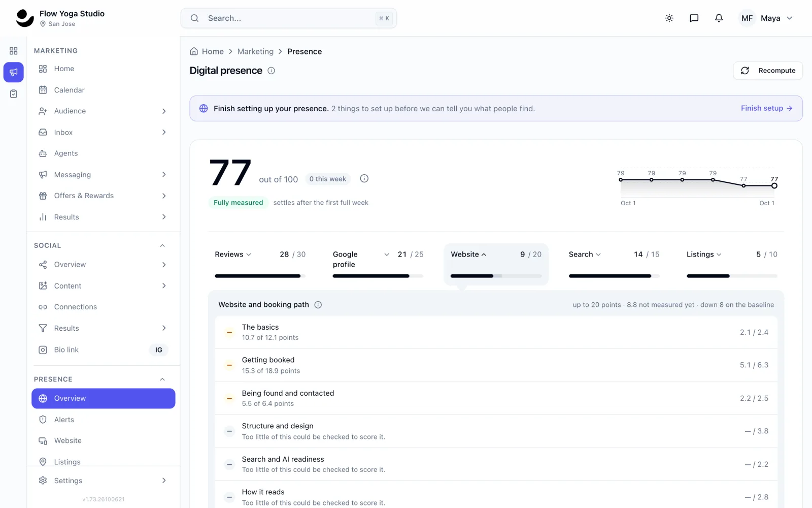
Task: Open Alerts under Presence
Action: point(103,420)
